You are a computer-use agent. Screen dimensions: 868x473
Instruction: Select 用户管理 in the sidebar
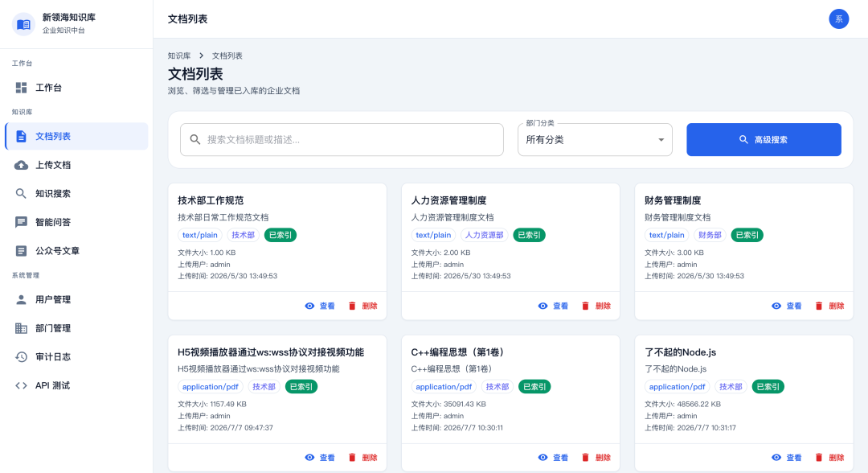coord(76,299)
